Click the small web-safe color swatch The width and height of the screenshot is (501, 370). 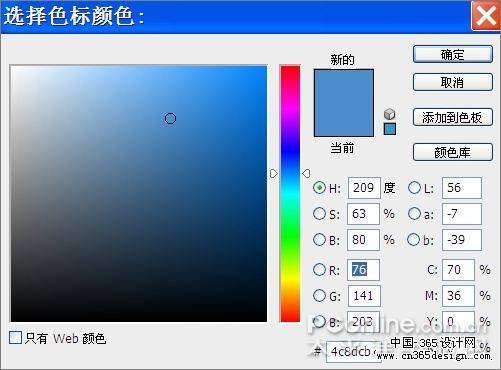[x=390, y=129]
